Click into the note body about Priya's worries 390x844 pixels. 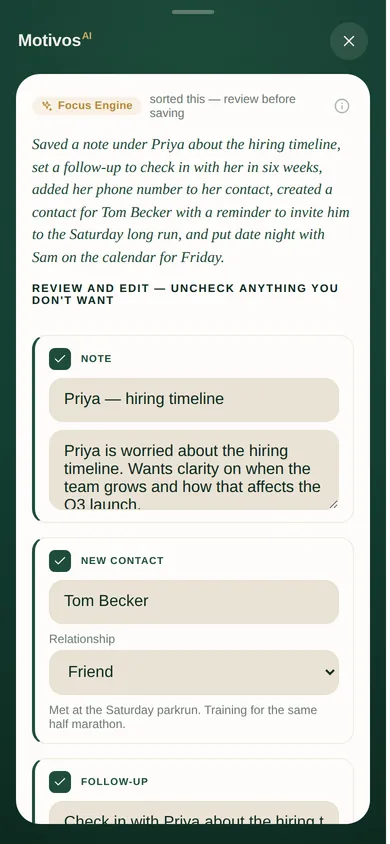coord(194,470)
